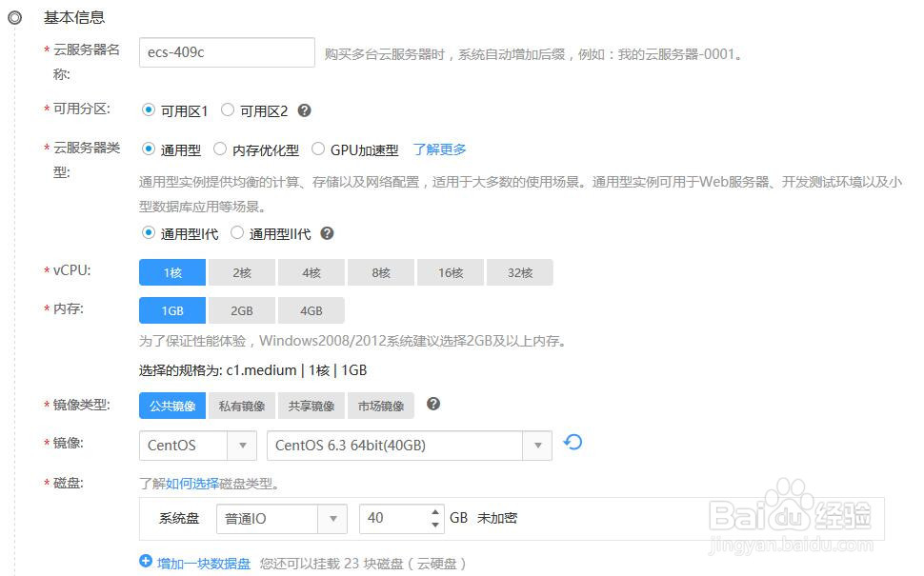Click the 基本信息 section heading

tap(74, 18)
